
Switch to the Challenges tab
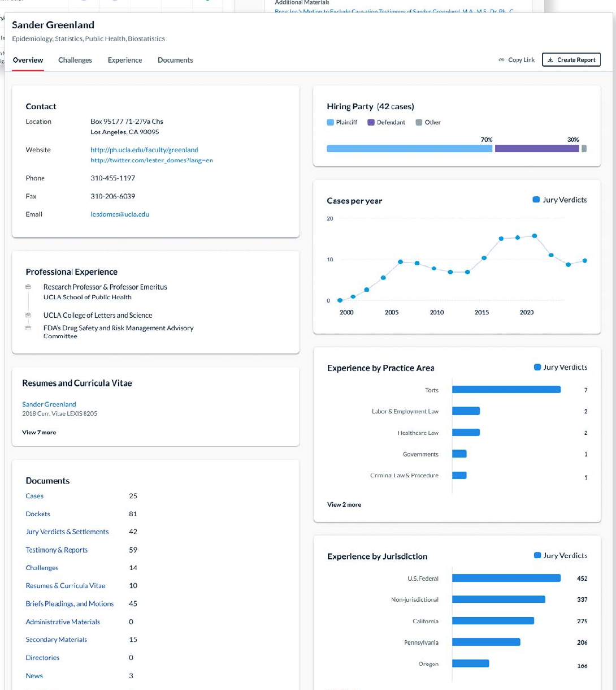point(75,60)
